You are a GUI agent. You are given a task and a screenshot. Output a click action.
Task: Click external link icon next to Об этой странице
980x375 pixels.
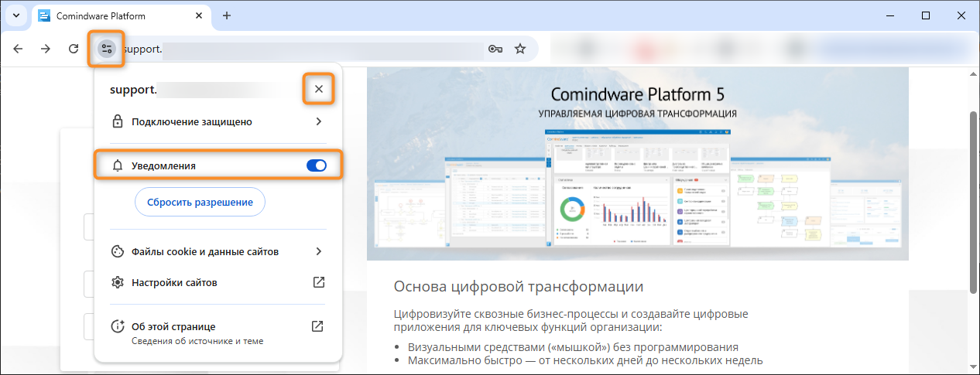317,326
